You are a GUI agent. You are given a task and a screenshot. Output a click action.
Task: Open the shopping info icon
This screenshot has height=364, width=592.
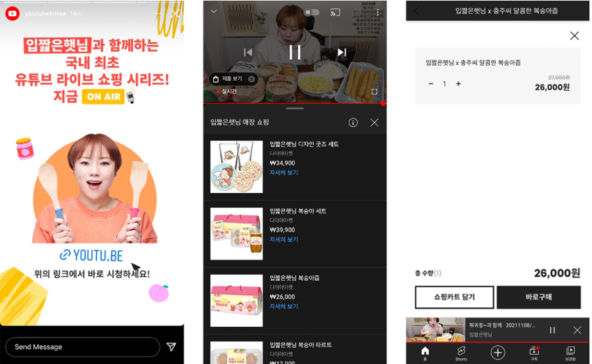[x=353, y=122]
